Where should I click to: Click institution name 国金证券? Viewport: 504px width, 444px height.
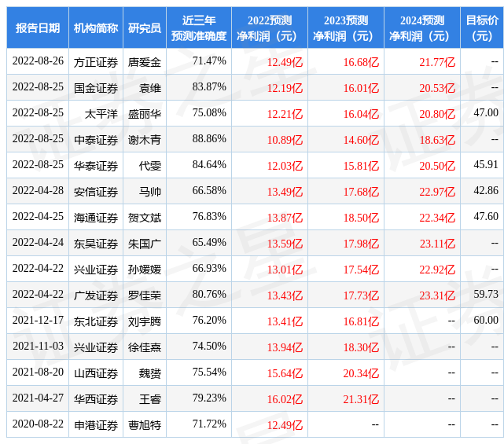coord(96,88)
